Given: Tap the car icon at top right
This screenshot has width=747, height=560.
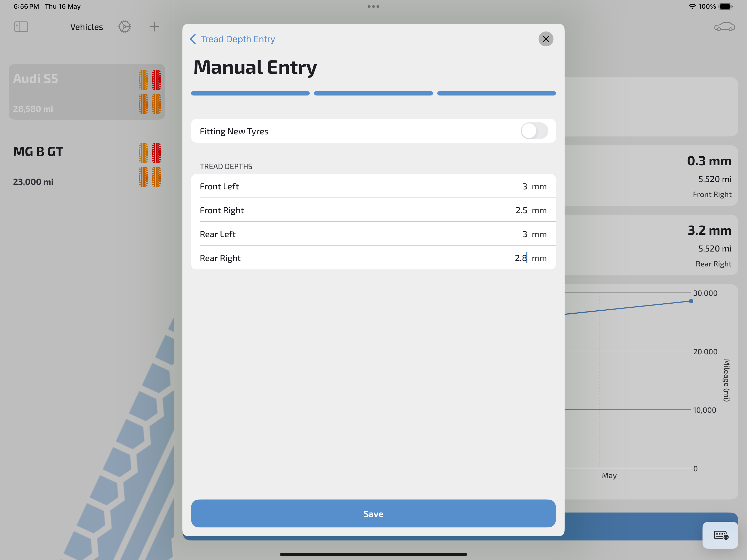Looking at the screenshot, I should click(x=724, y=27).
